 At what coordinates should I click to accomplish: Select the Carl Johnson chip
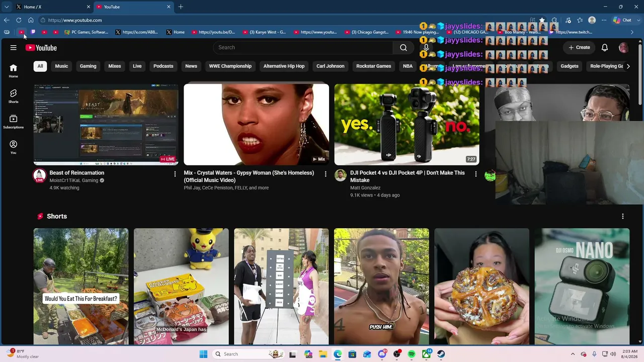[x=331, y=66]
